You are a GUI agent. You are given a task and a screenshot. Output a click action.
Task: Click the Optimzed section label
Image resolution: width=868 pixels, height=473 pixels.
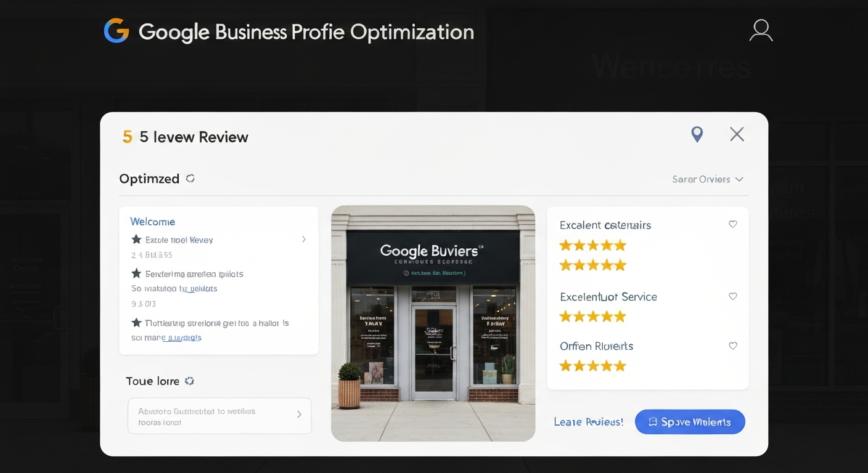point(149,179)
